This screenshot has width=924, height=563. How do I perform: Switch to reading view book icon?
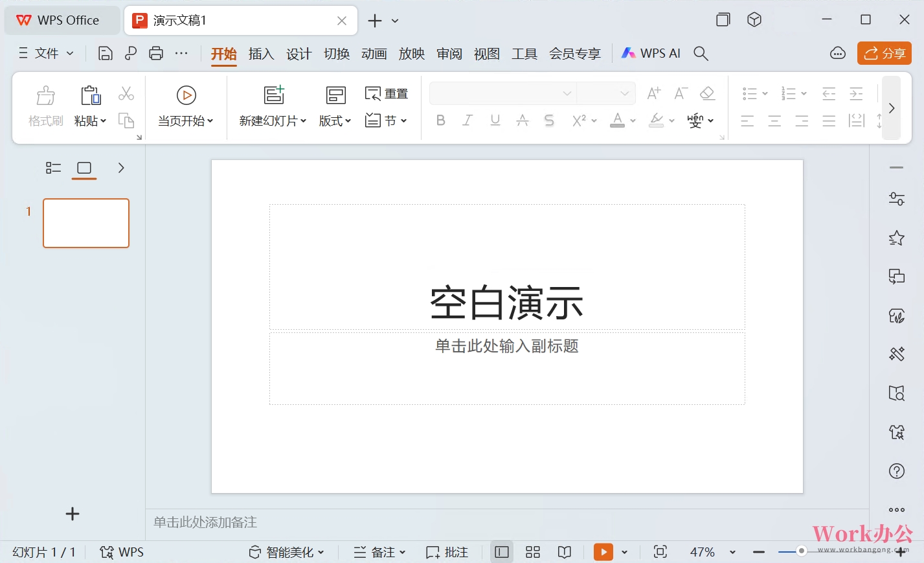coord(565,552)
